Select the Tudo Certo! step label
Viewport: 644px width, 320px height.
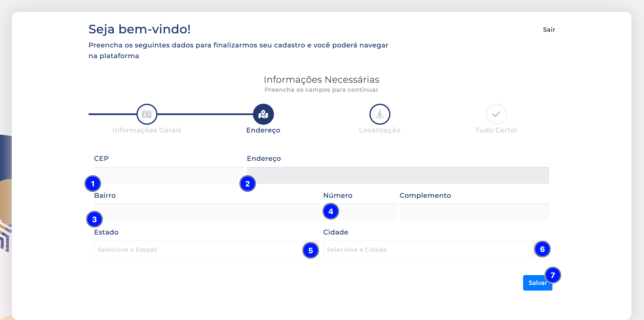click(496, 130)
